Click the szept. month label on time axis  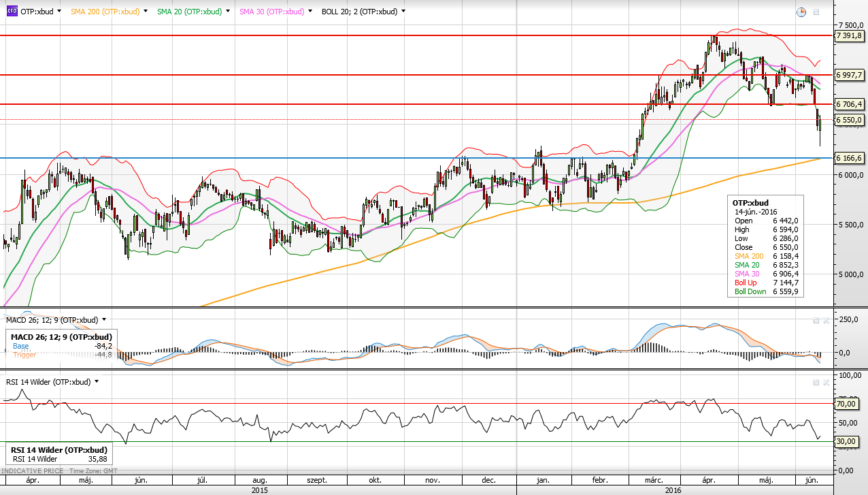pyautogui.click(x=318, y=480)
